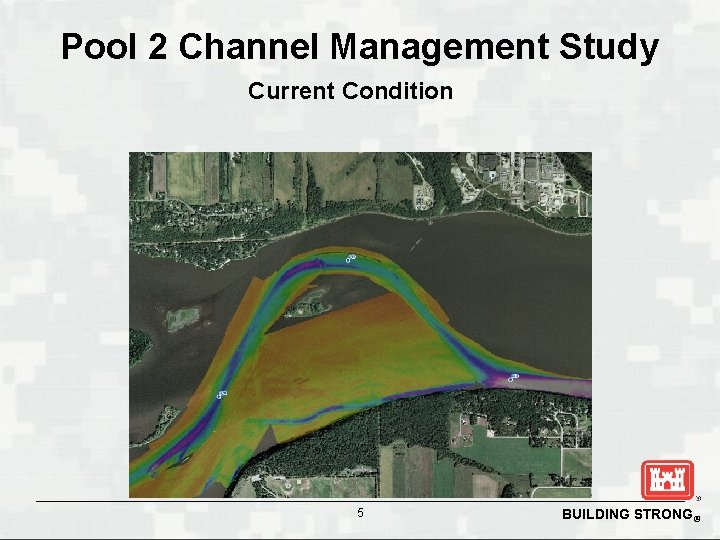Click the "BUILDING STRONG" text
This screenshot has width=720, height=540.
627,514
